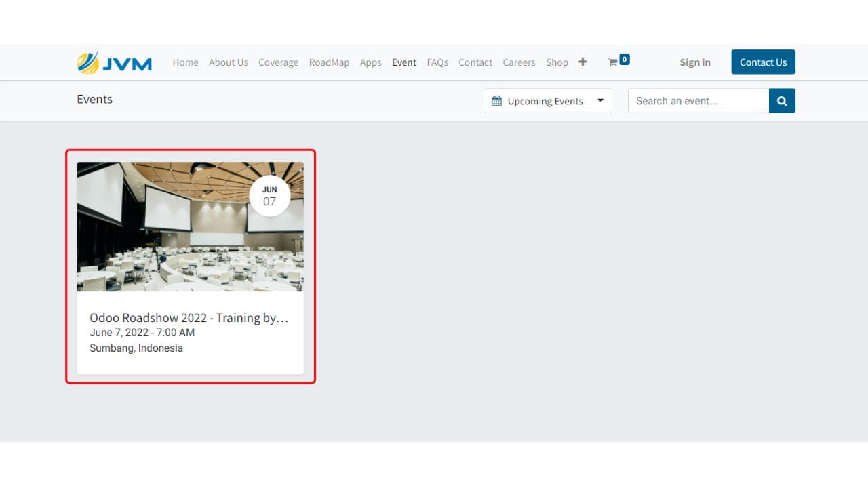Open Careers menu item
This screenshot has height=488, width=868.
tap(519, 62)
